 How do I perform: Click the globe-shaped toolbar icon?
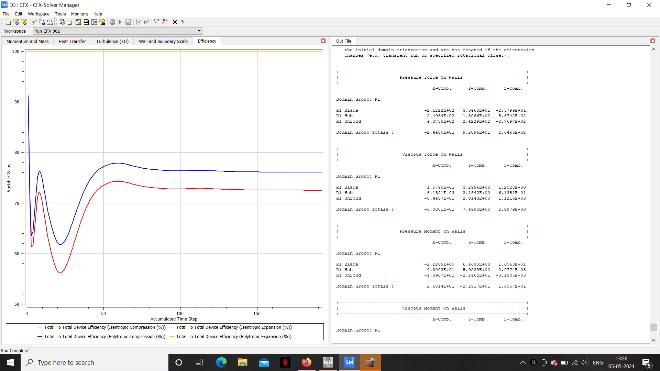pos(112,22)
